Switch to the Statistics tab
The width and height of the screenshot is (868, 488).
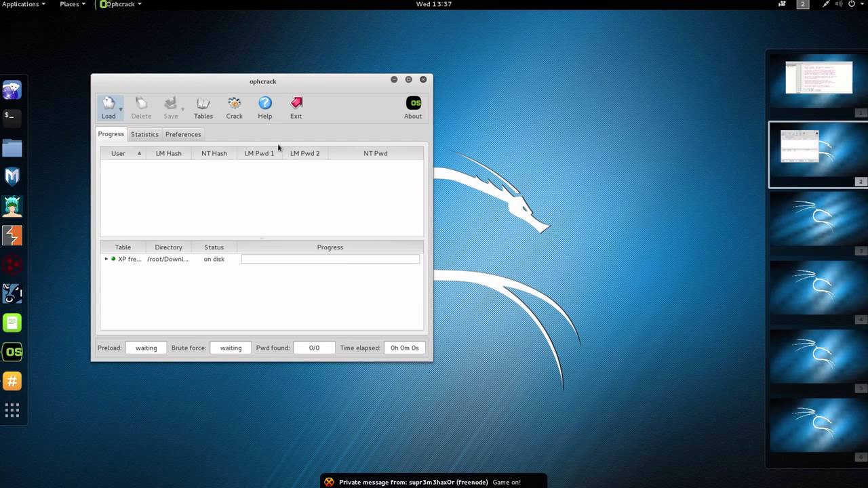(x=144, y=134)
